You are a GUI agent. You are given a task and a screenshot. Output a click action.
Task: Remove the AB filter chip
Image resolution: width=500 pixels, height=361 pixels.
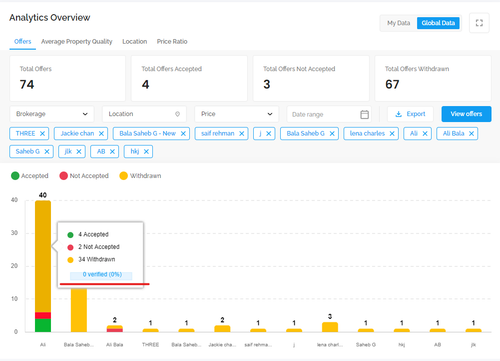click(112, 152)
